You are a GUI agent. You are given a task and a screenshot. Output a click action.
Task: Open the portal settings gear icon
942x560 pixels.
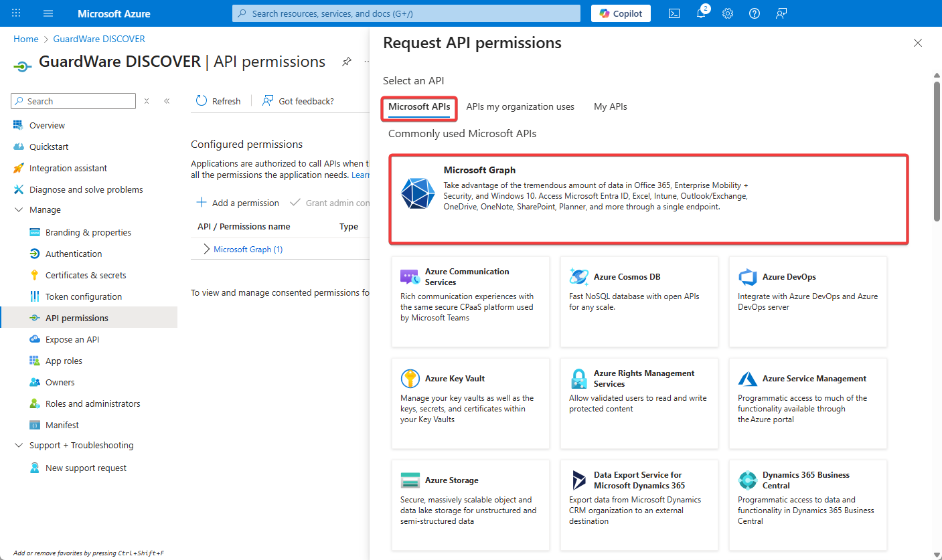tap(728, 13)
